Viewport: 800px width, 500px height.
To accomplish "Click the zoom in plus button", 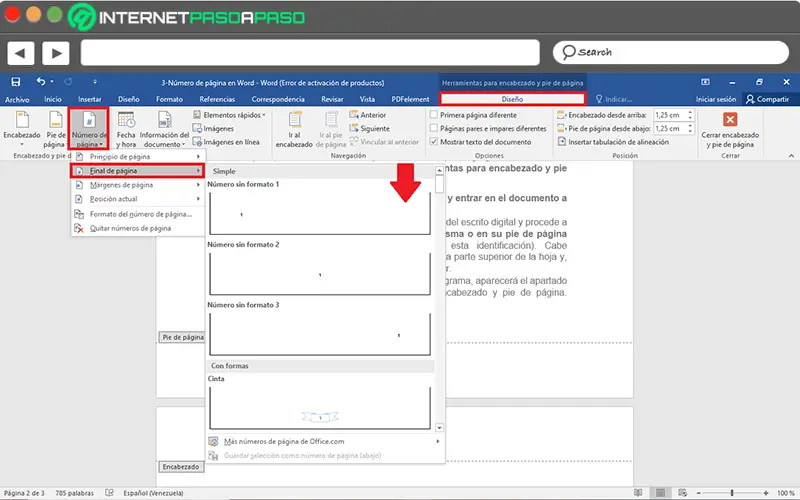I will tap(766, 493).
